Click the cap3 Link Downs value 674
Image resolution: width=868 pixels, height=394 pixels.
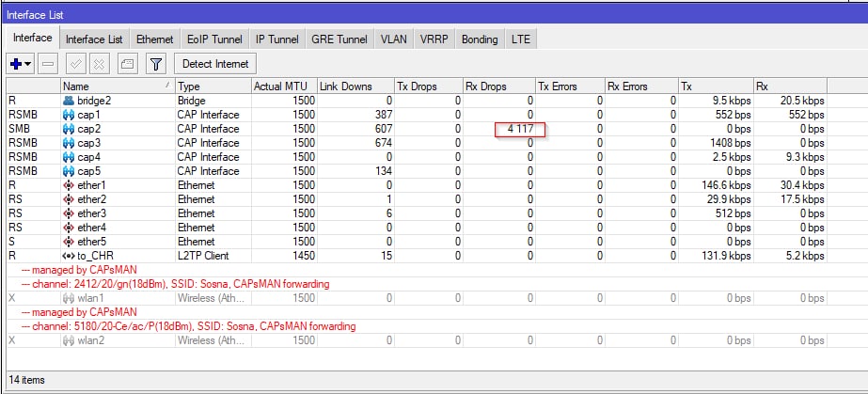[x=382, y=143]
